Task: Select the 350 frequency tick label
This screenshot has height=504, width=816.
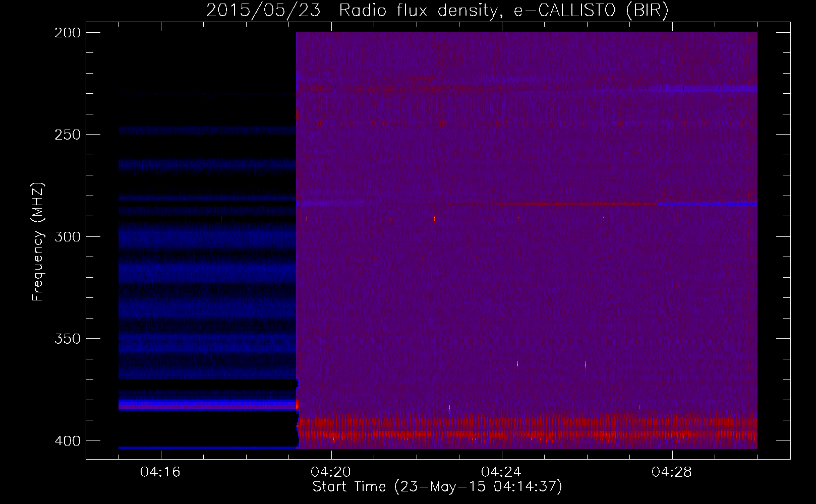Action: pyautogui.click(x=68, y=339)
